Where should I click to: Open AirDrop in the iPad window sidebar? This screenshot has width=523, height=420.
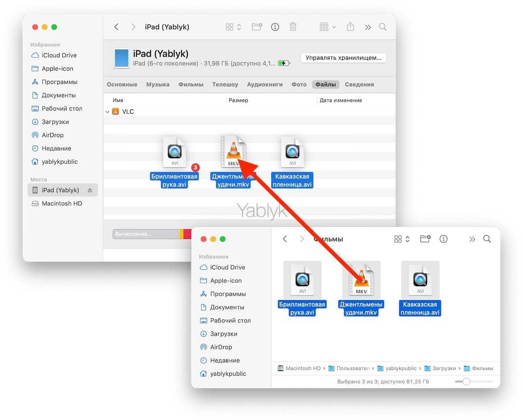pyautogui.click(x=53, y=135)
